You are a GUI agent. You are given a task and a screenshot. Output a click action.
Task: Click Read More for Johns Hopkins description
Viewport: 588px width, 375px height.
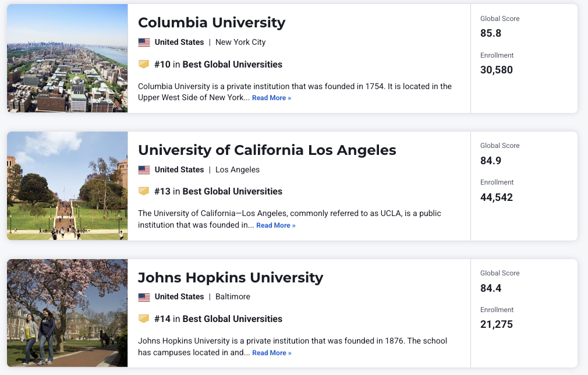(x=271, y=353)
